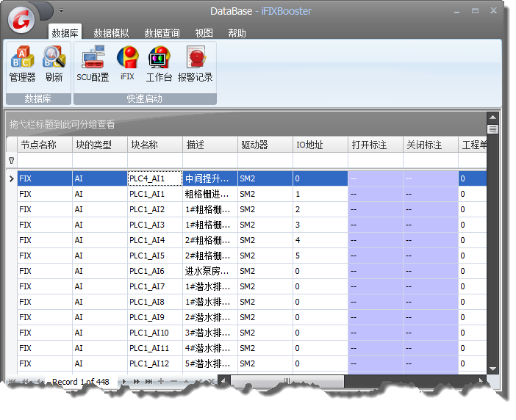Sort by the 块名称 column header
The height and width of the screenshot is (420, 516).
[x=155, y=145]
